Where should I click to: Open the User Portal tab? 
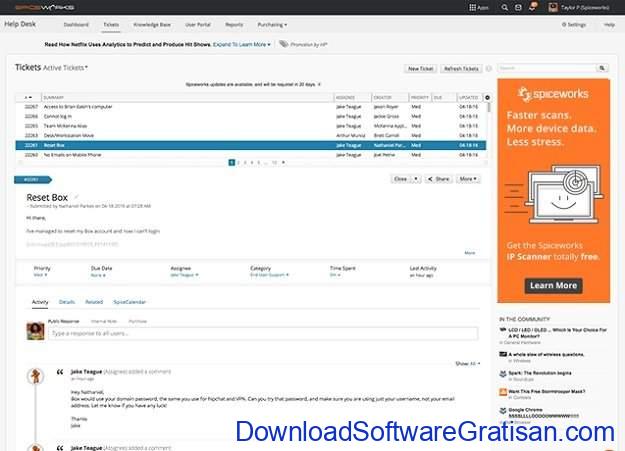pos(198,25)
